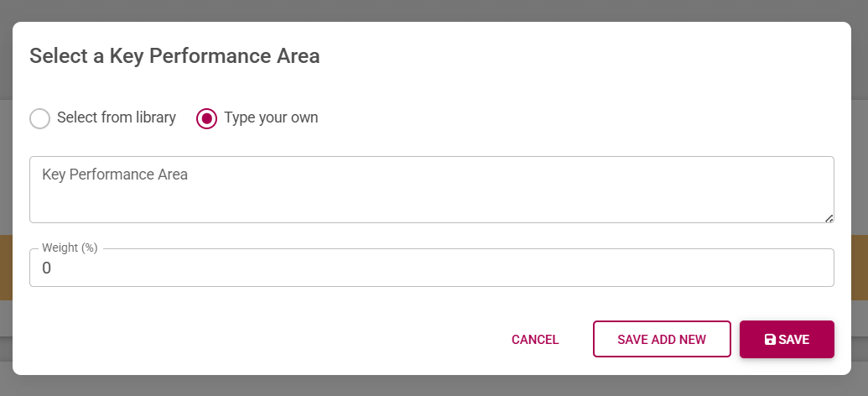
Task: Click the dimmed backdrop above the dialog
Action: click(434, 10)
